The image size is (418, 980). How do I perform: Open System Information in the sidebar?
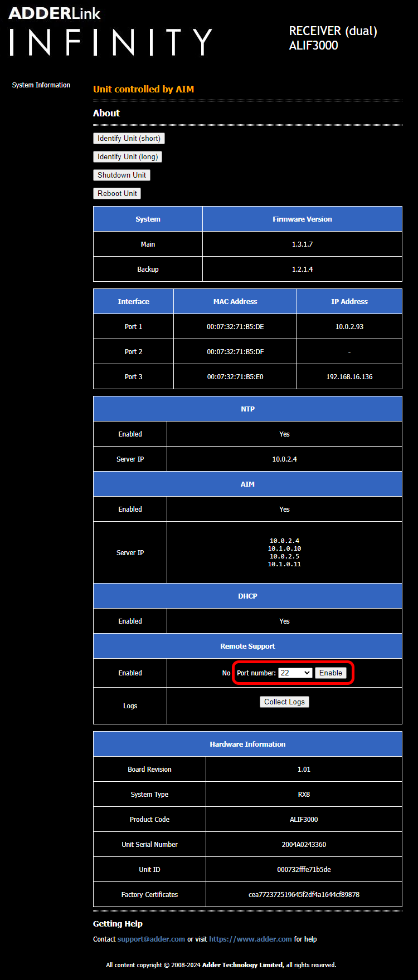pyautogui.click(x=41, y=85)
